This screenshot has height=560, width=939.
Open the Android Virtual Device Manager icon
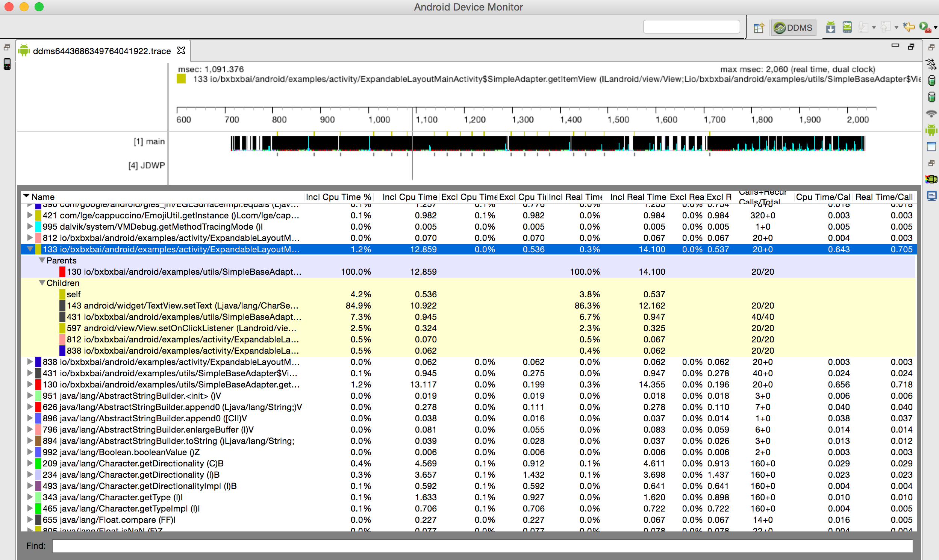point(847,27)
